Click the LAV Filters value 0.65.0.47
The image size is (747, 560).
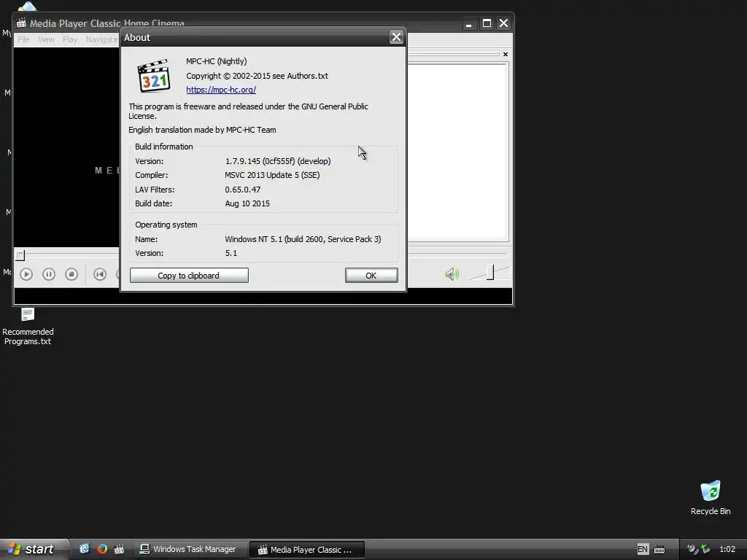click(x=242, y=190)
